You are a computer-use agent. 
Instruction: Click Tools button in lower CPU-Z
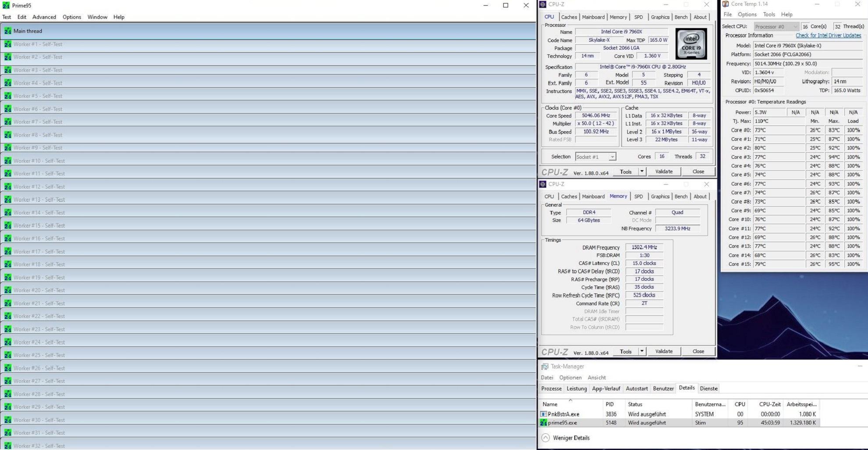click(x=626, y=351)
